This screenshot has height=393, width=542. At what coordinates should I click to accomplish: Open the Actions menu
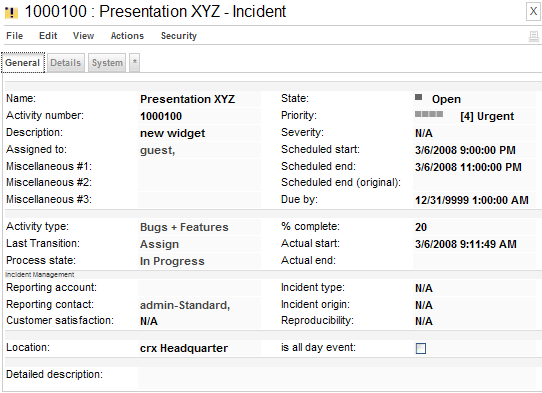(x=127, y=36)
